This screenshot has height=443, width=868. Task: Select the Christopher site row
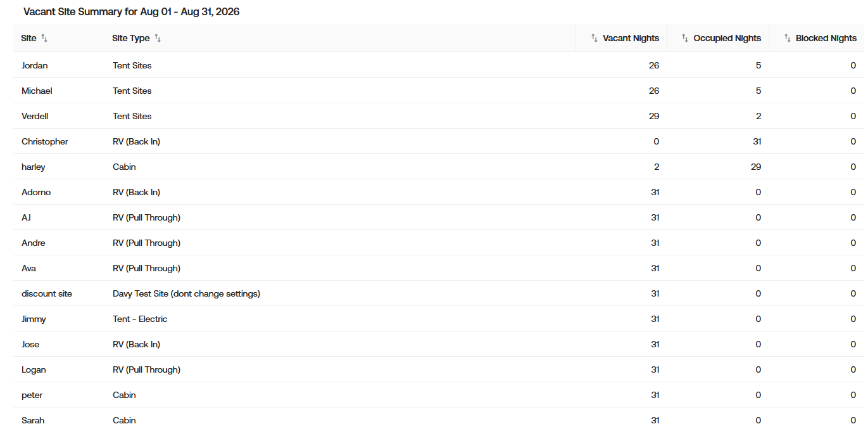[438, 141]
